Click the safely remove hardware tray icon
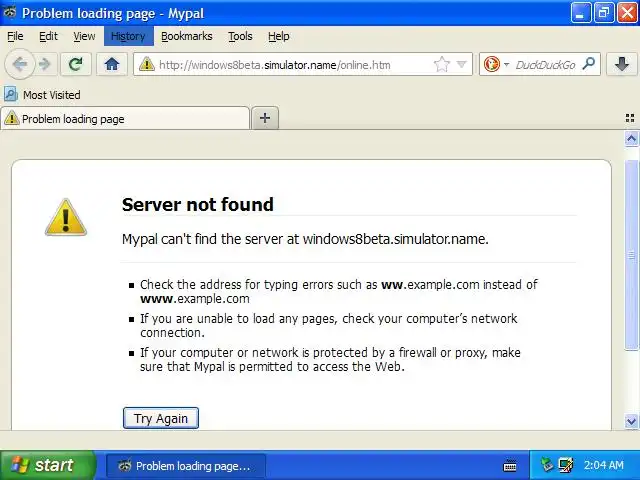 point(547,465)
